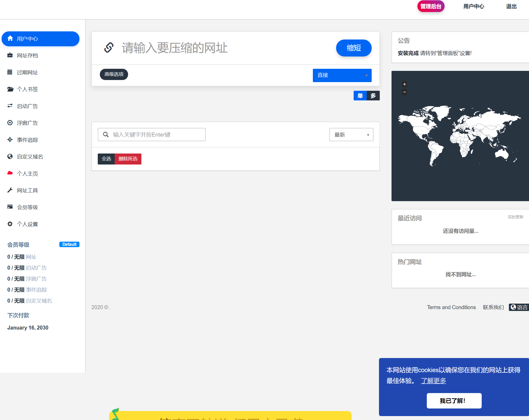
Task: Open 管理后台 in the top bar
Action: (430, 6)
